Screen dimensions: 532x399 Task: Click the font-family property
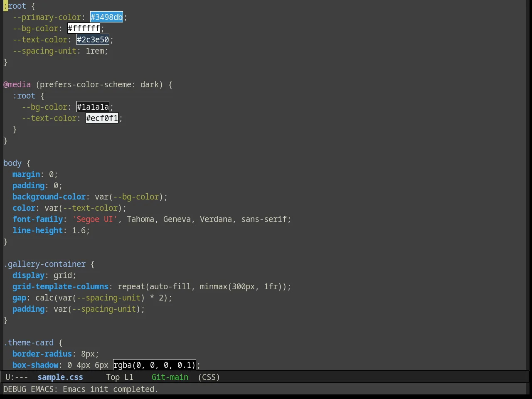click(x=37, y=219)
